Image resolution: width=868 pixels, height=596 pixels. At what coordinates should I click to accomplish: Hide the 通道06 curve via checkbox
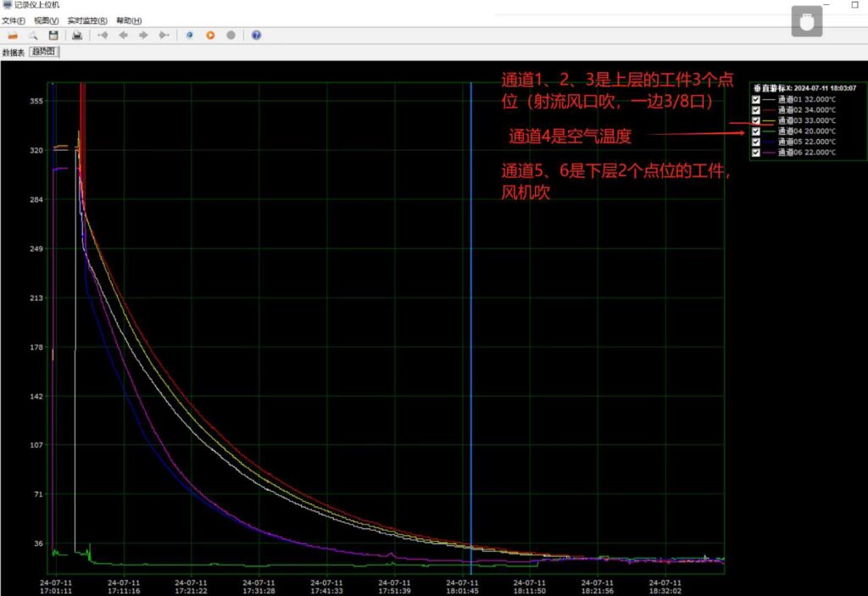coord(757,153)
